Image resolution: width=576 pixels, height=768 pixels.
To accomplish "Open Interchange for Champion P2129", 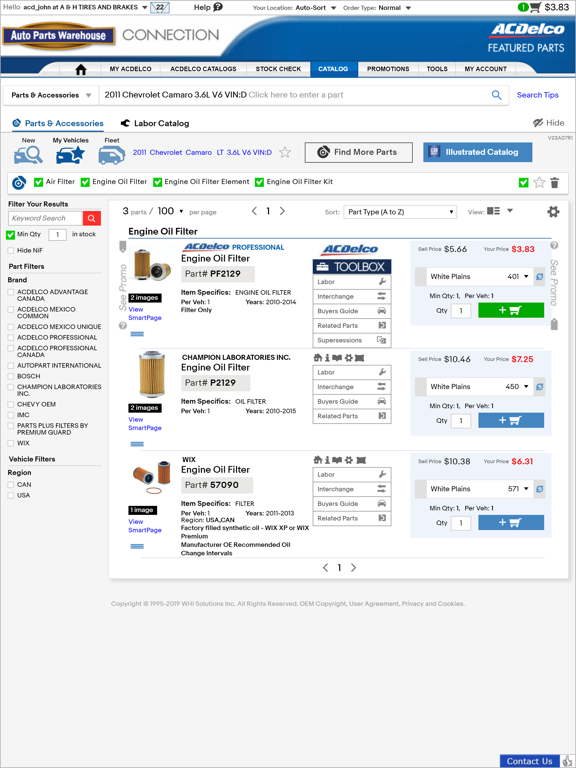I will tap(352, 387).
